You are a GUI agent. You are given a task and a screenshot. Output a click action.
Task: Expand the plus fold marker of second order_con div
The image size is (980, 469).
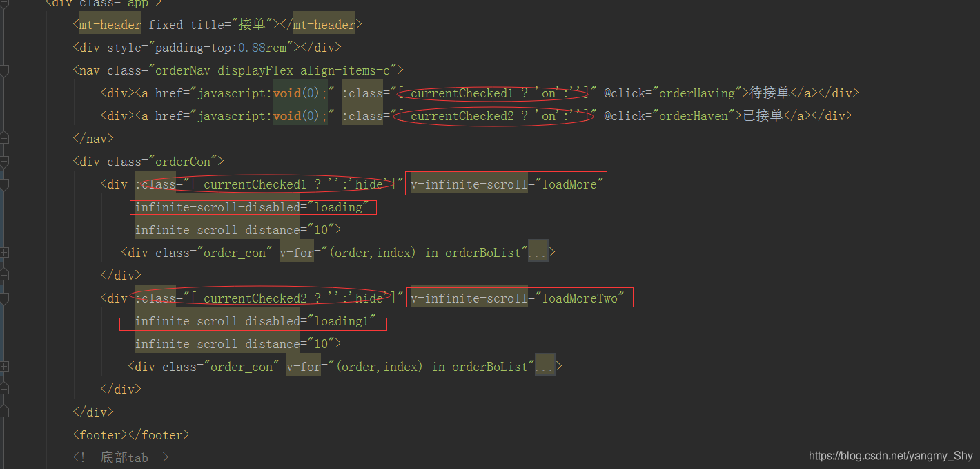[4, 367]
